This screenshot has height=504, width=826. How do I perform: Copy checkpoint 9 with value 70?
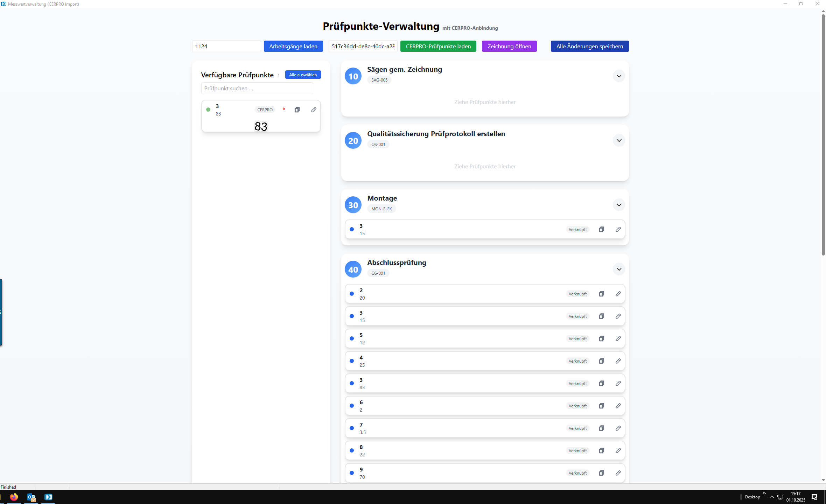(x=601, y=473)
